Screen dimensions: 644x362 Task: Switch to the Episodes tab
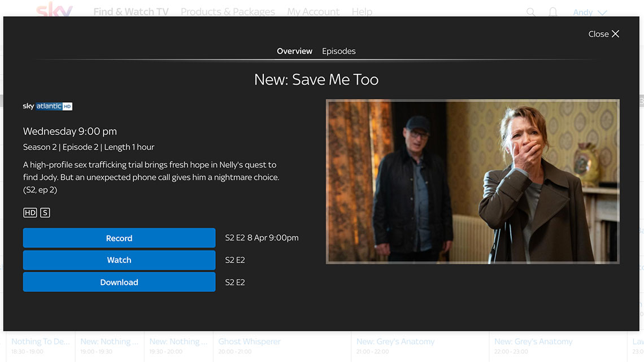coord(339,51)
